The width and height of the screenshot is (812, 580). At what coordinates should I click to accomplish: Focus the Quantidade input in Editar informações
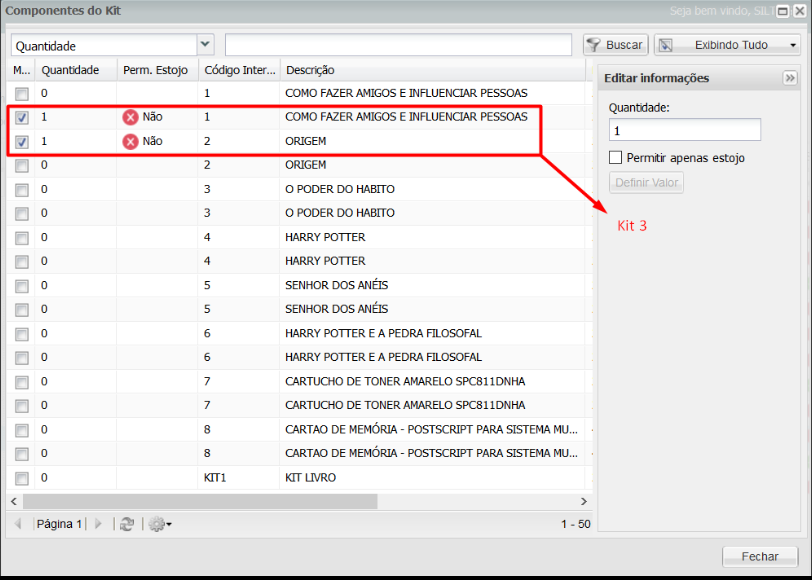(685, 129)
